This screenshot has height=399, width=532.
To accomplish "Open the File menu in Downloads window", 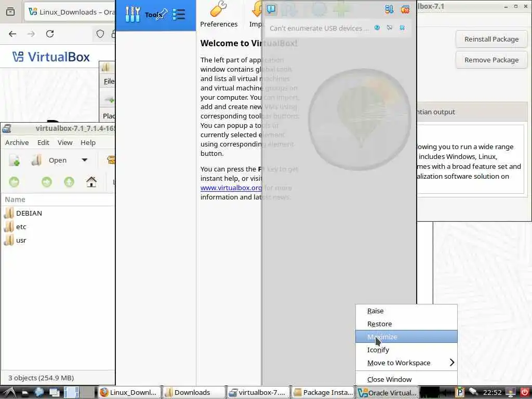I will pos(109,81).
